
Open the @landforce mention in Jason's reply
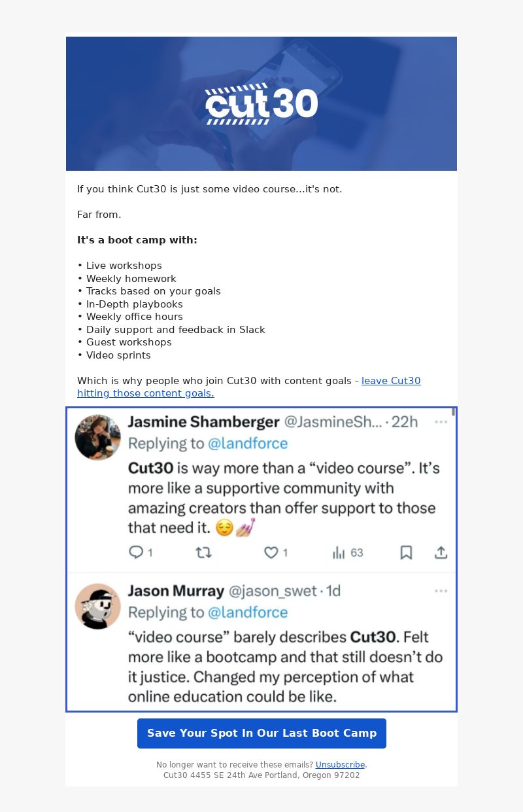coord(248,612)
